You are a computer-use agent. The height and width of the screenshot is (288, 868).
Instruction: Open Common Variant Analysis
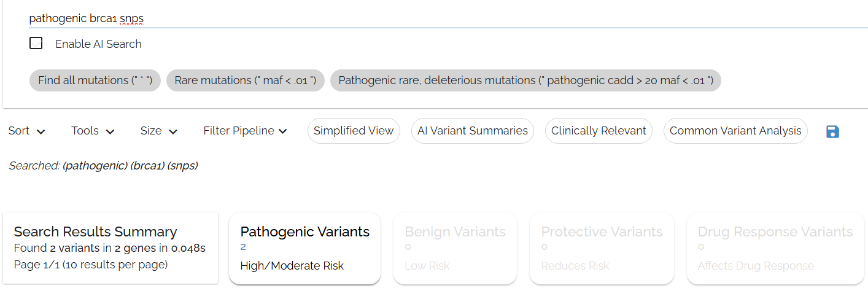pyautogui.click(x=735, y=131)
